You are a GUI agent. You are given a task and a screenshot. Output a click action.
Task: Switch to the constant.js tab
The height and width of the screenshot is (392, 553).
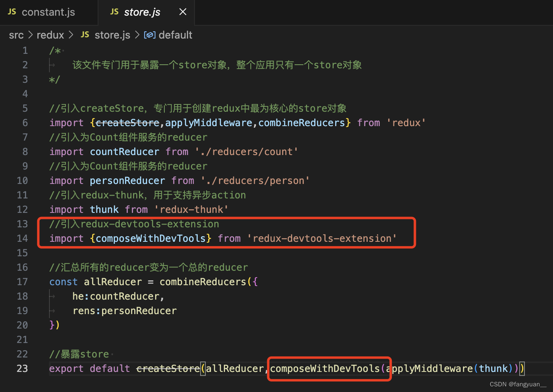[x=48, y=12]
